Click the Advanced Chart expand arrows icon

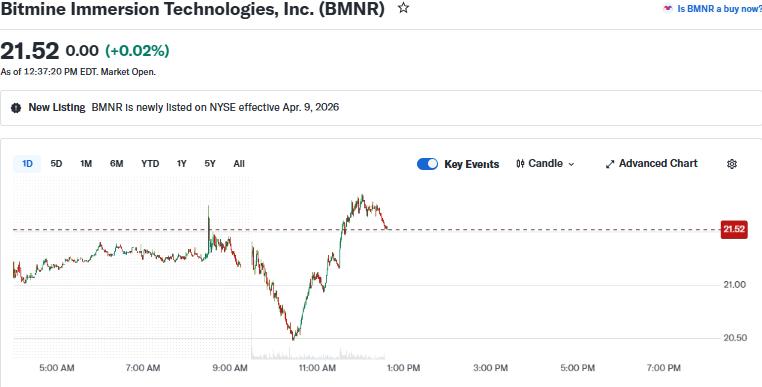tap(610, 164)
